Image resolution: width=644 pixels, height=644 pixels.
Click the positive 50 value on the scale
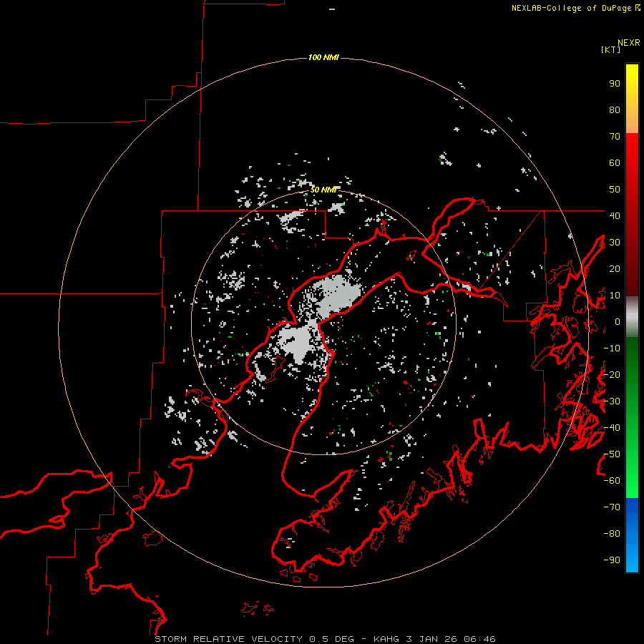pyautogui.click(x=615, y=190)
